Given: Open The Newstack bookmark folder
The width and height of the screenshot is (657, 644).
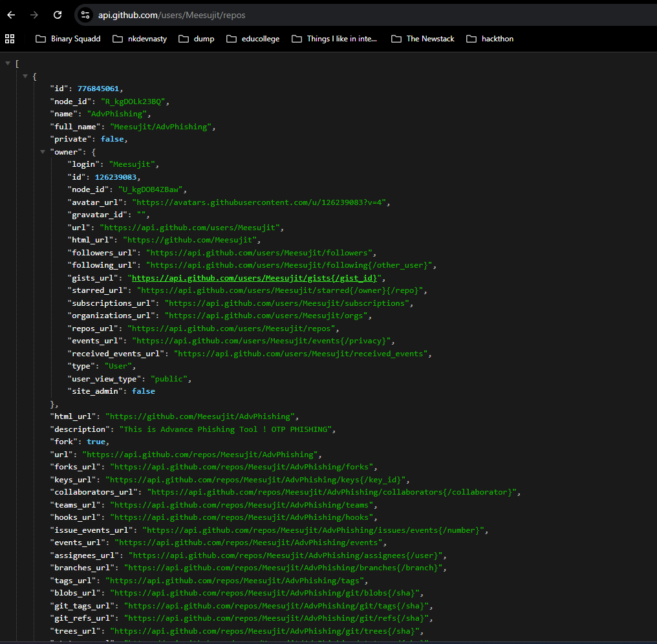Looking at the screenshot, I should [x=422, y=39].
